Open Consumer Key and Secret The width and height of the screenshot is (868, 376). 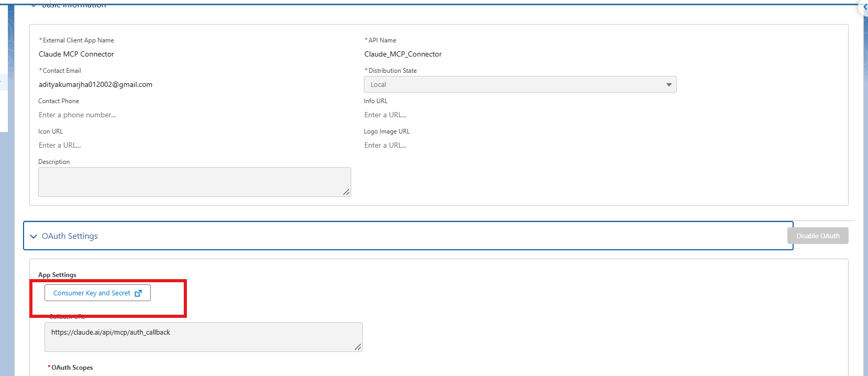[x=97, y=293]
